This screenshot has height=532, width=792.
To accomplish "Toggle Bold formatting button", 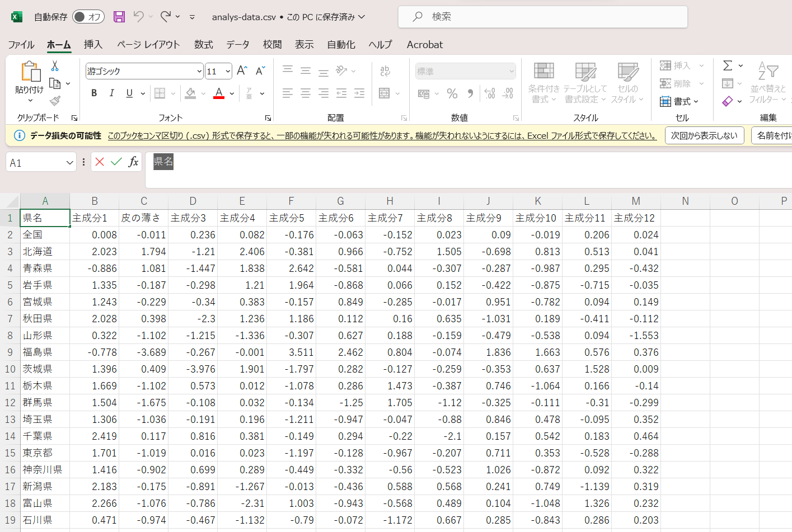I will [x=94, y=93].
